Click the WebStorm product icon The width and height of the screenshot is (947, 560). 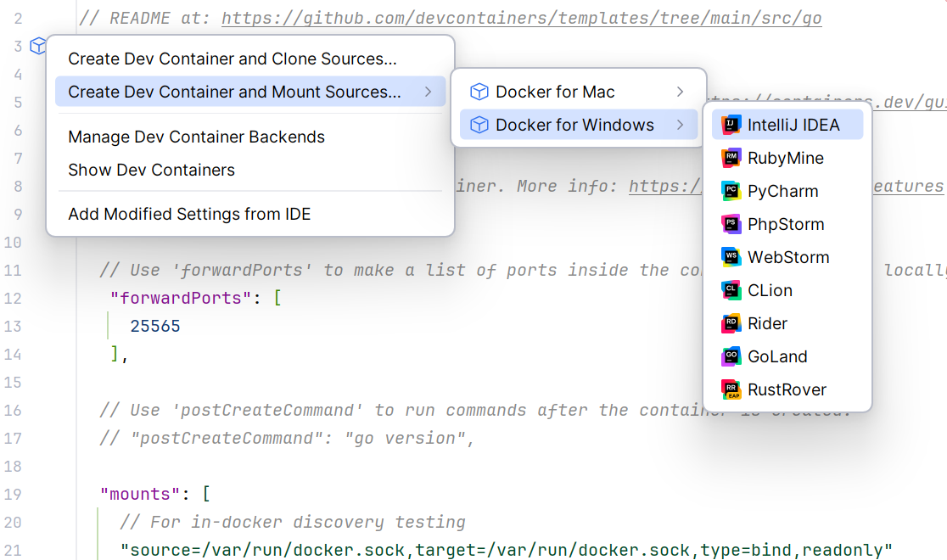731,257
